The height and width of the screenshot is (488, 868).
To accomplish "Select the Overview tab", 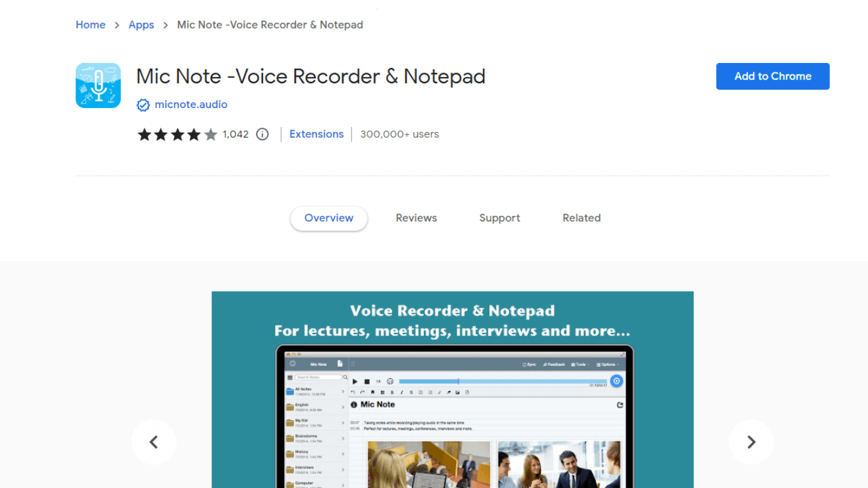I will point(329,218).
